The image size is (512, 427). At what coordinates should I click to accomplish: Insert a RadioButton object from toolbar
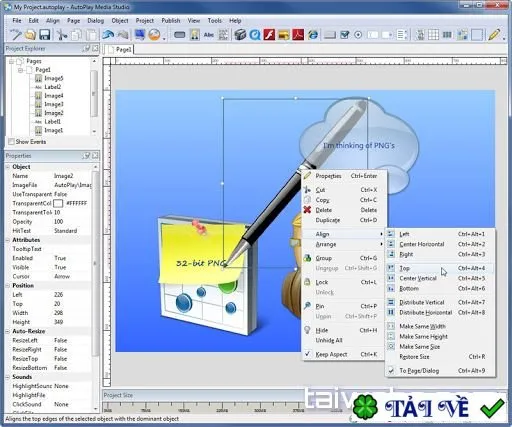tap(358, 35)
